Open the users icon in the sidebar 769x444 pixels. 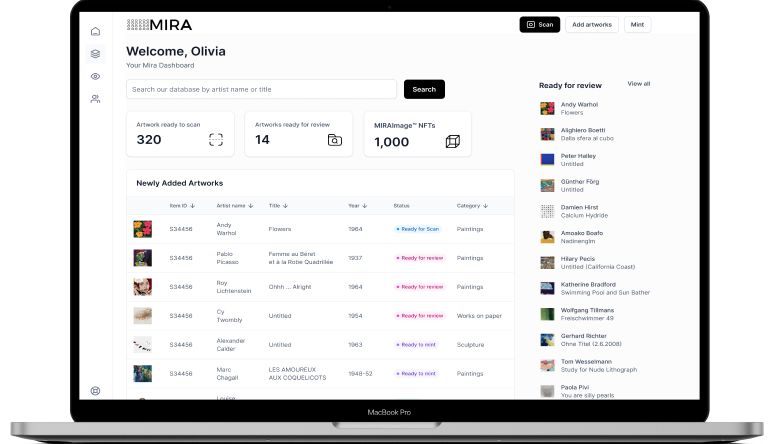[95, 98]
